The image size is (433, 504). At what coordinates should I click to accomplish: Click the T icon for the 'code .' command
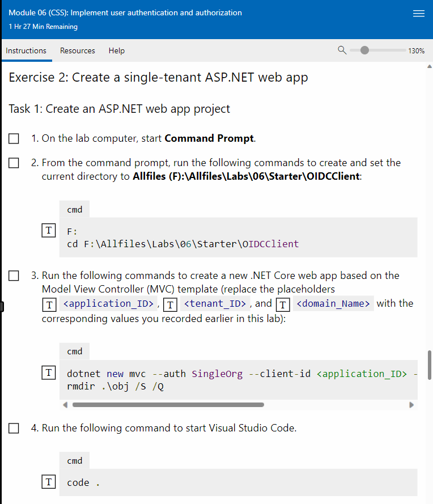(49, 481)
